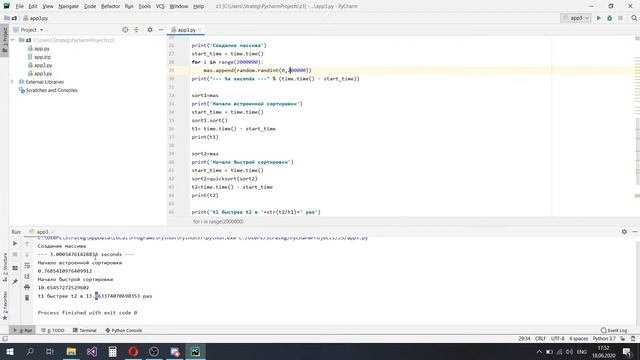640x360 pixels.
Task: Open the VCS menu
Action: point(160,6)
